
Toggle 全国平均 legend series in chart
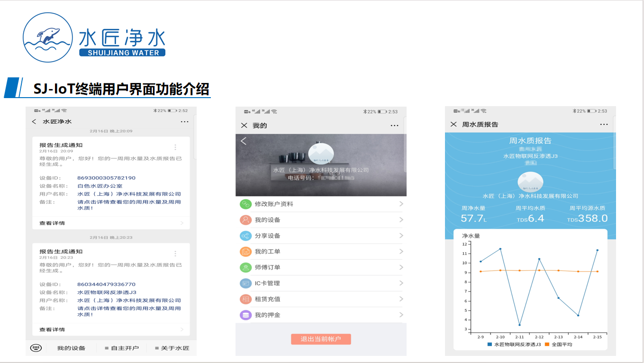pyautogui.click(x=559, y=345)
